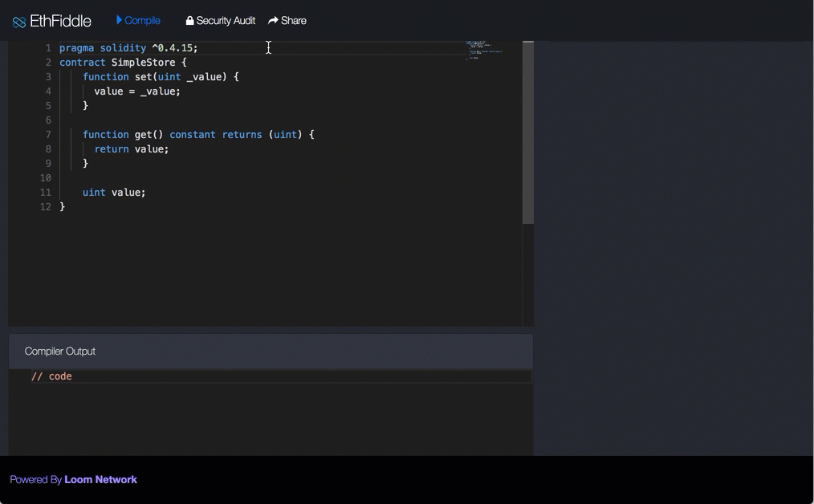This screenshot has width=814, height=504.
Task: Click the Security Audit lock icon
Action: click(x=190, y=20)
